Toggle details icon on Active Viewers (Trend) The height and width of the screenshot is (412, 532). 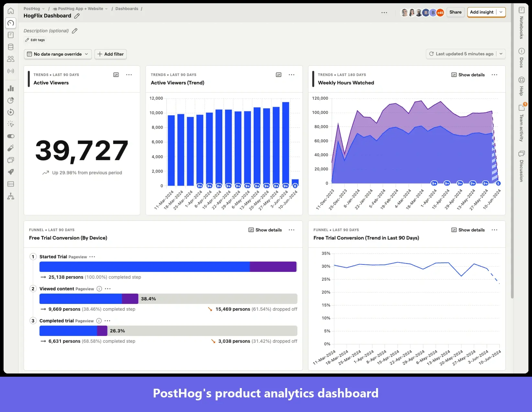279,75
